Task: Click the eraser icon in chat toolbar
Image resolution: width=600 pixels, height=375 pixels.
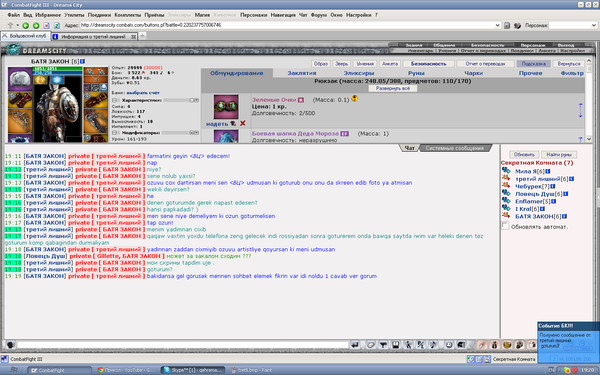Action: (x=370, y=345)
